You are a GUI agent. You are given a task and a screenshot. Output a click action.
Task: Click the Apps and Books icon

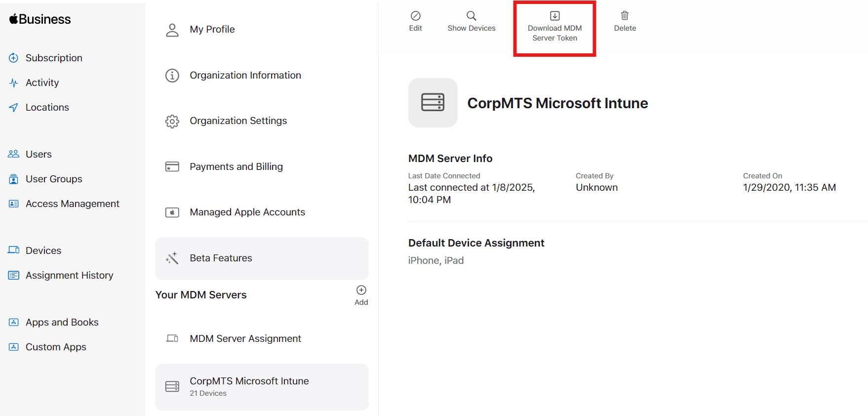[14, 322]
